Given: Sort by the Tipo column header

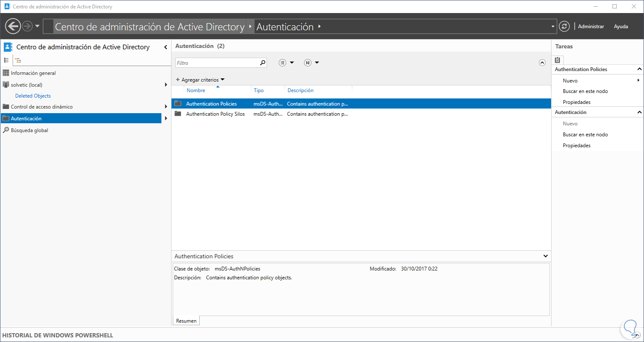Looking at the screenshot, I should 259,90.
